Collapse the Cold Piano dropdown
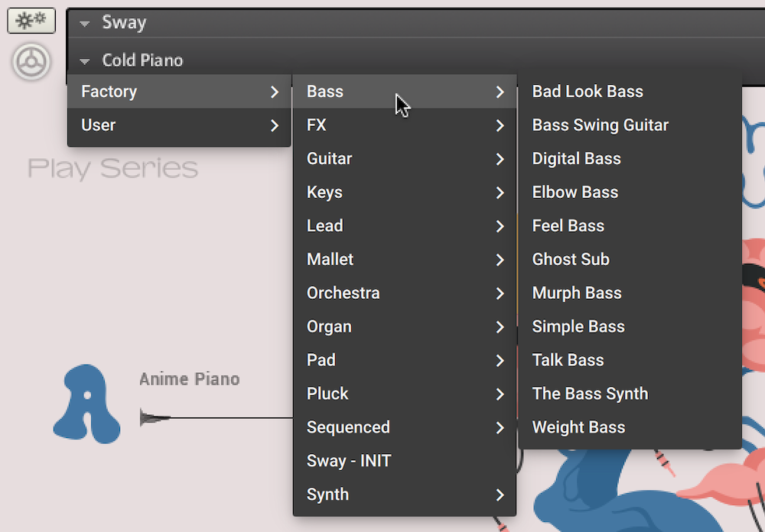 coord(84,60)
